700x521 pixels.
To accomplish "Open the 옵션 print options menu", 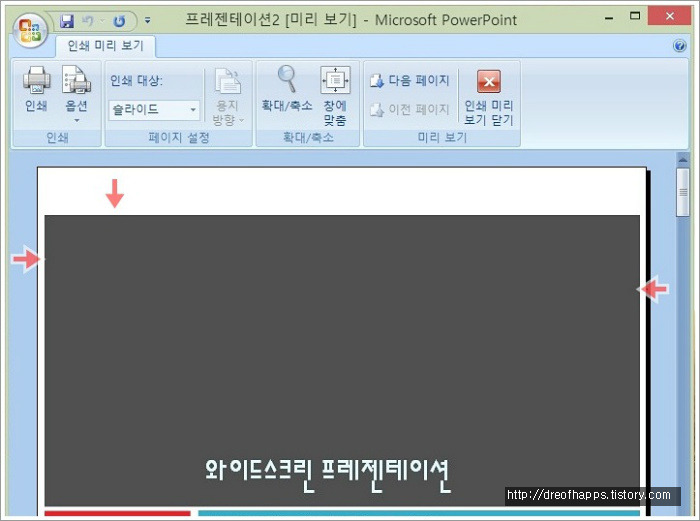I will click(76, 95).
